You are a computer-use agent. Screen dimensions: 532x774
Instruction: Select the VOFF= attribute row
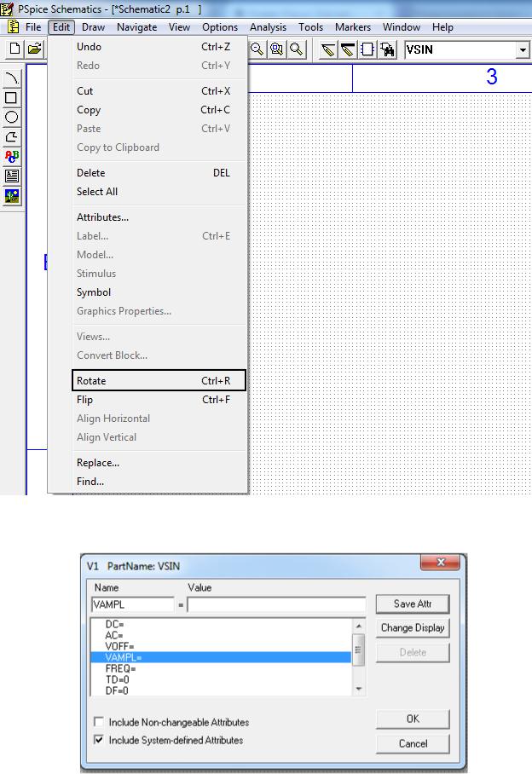[x=221, y=646]
